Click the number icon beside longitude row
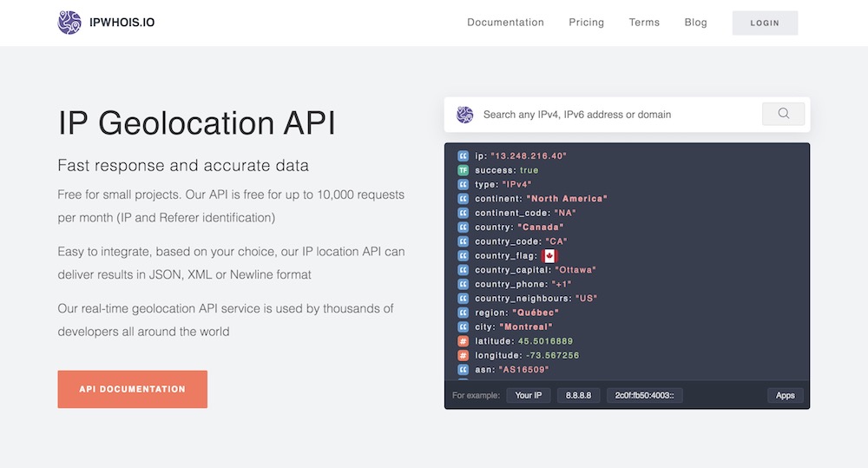 pos(463,356)
